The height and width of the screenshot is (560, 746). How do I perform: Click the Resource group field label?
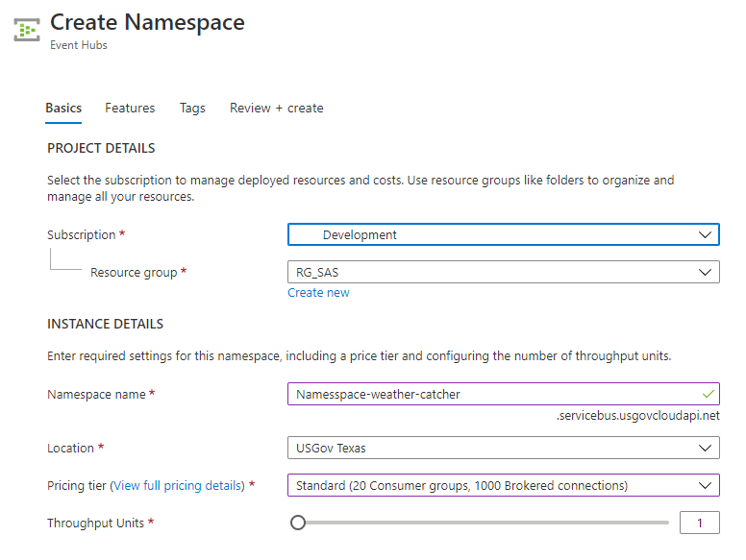(x=134, y=273)
